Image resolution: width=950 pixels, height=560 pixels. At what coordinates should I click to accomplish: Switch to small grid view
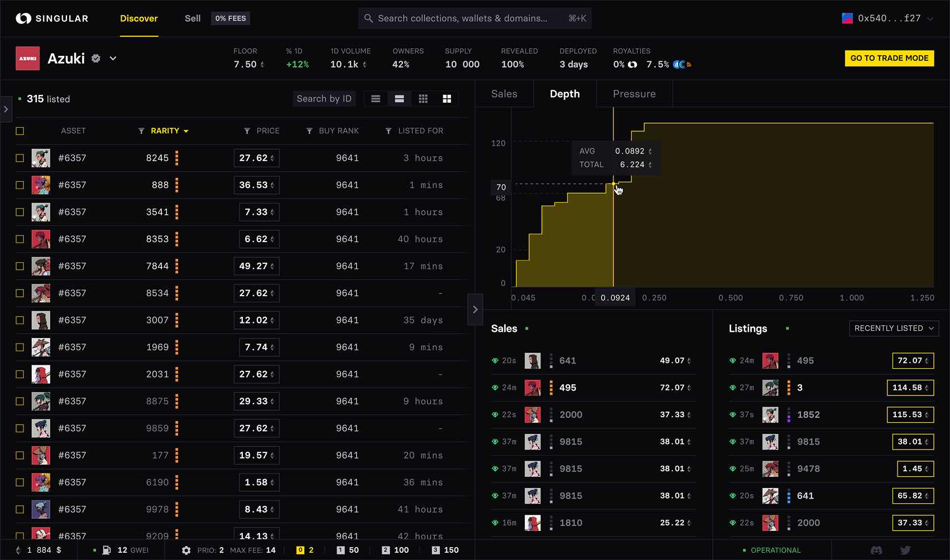[423, 99]
